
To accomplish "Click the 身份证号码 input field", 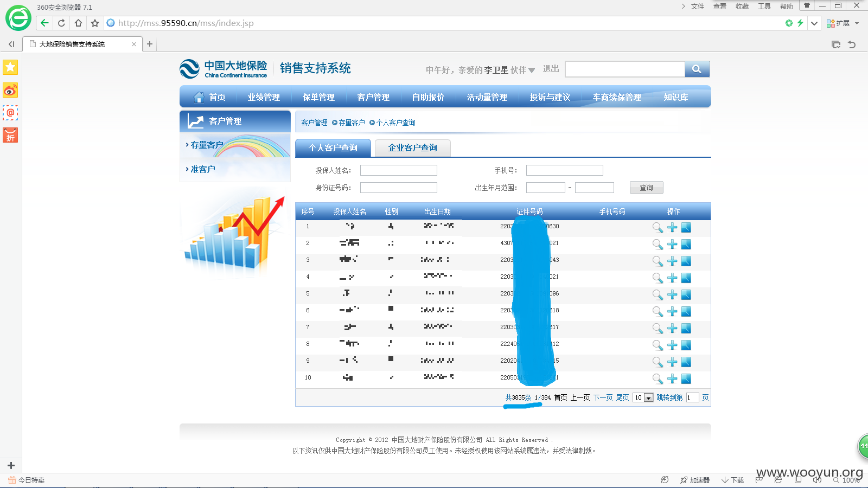I will click(399, 188).
